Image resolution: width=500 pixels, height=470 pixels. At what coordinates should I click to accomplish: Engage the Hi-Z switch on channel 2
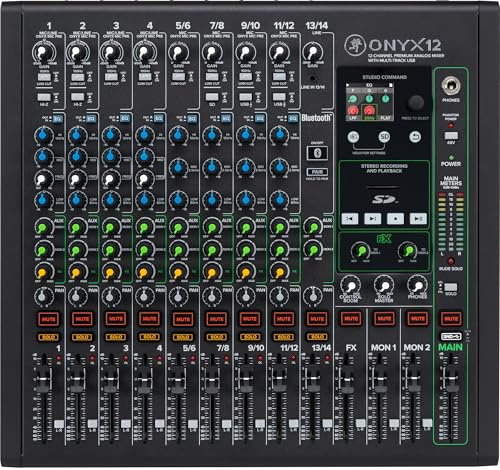tap(77, 97)
